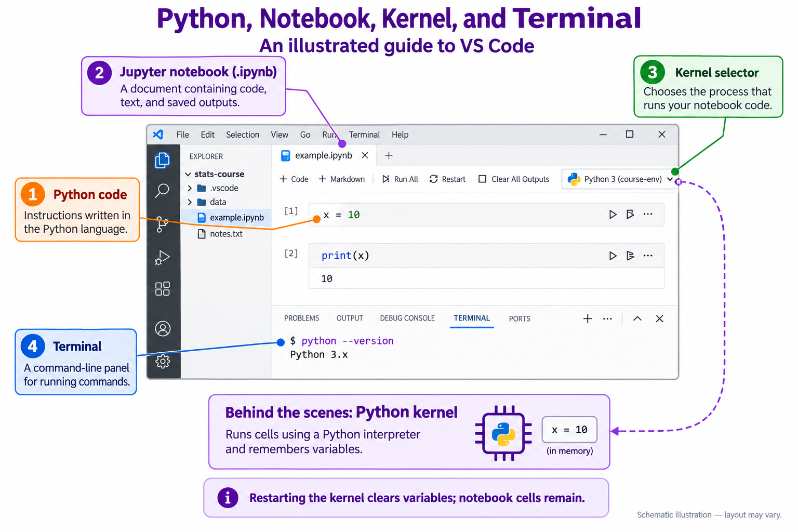
Task: Run by line in the print(x) cell
Action: (x=630, y=256)
